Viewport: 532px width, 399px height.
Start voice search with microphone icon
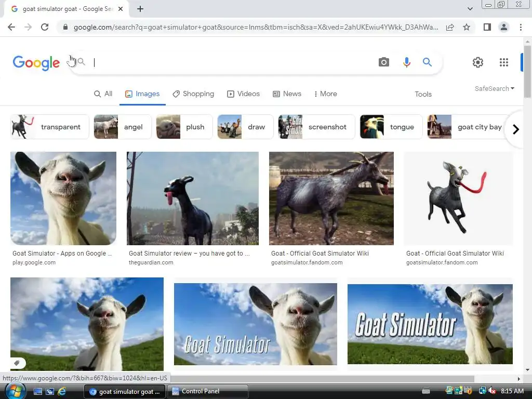(406, 62)
